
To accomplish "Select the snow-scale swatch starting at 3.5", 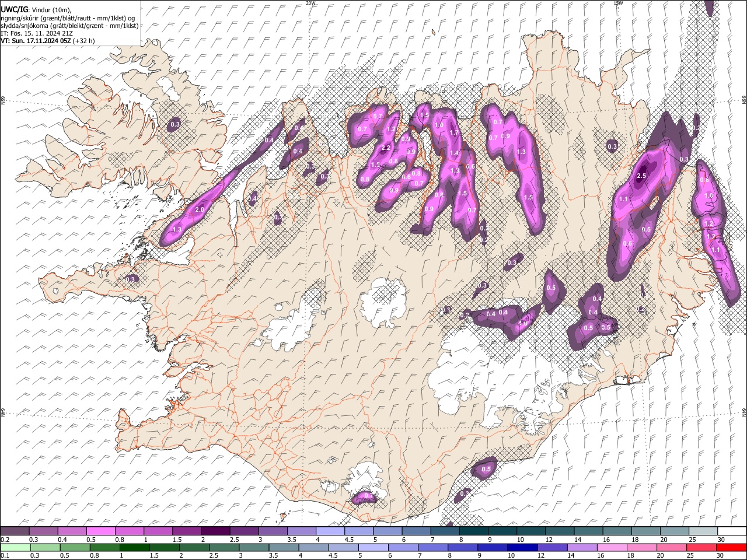I will click(301, 531).
